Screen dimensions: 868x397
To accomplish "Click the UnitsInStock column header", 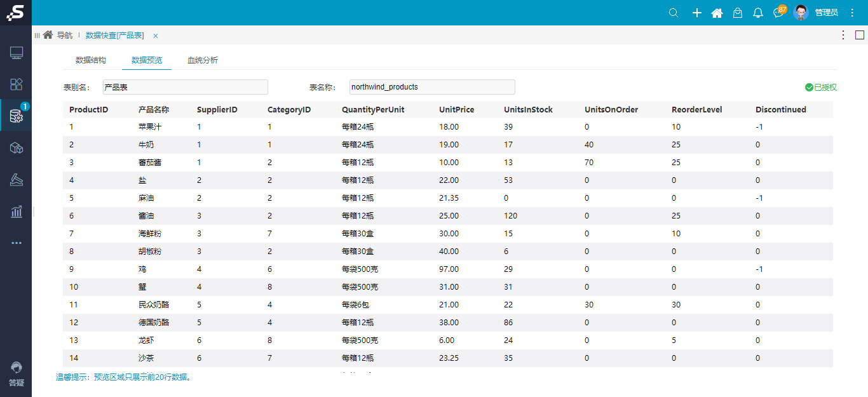I will click(529, 110).
